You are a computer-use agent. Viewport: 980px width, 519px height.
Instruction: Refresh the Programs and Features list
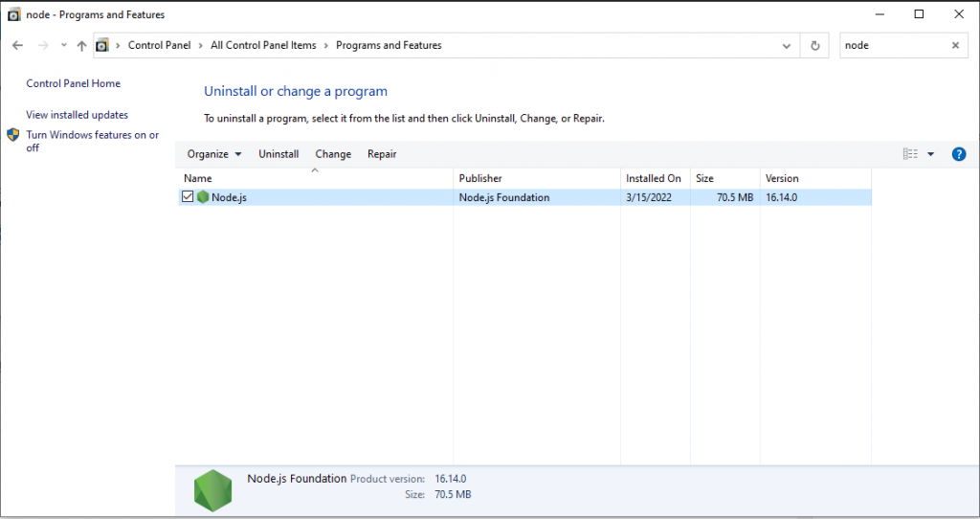click(x=815, y=46)
